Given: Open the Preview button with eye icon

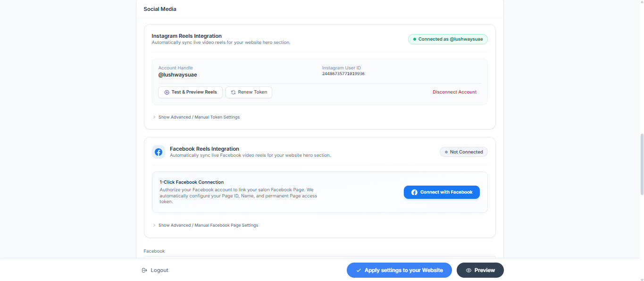Looking at the screenshot, I should (480, 270).
